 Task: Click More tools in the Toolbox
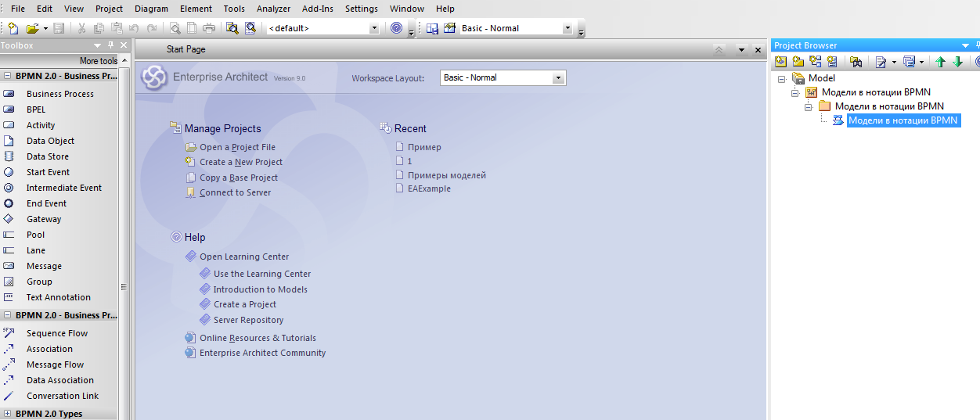pos(99,61)
